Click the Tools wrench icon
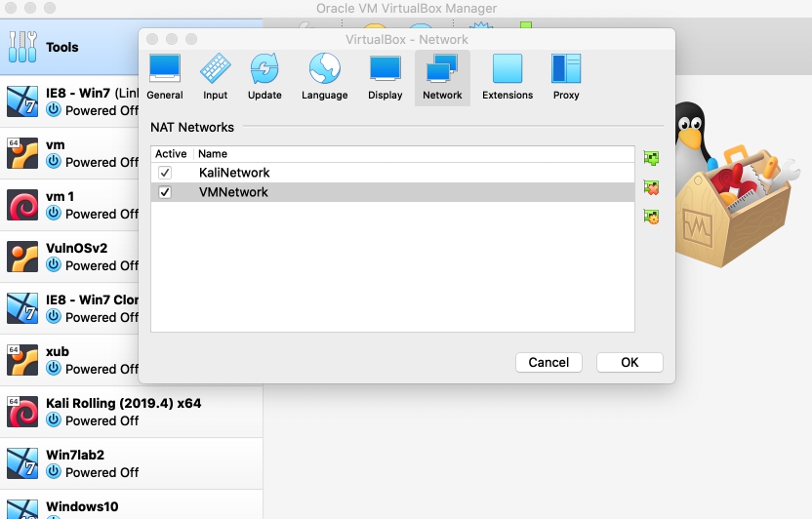Screen dimensions: 812x519 coord(22,47)
